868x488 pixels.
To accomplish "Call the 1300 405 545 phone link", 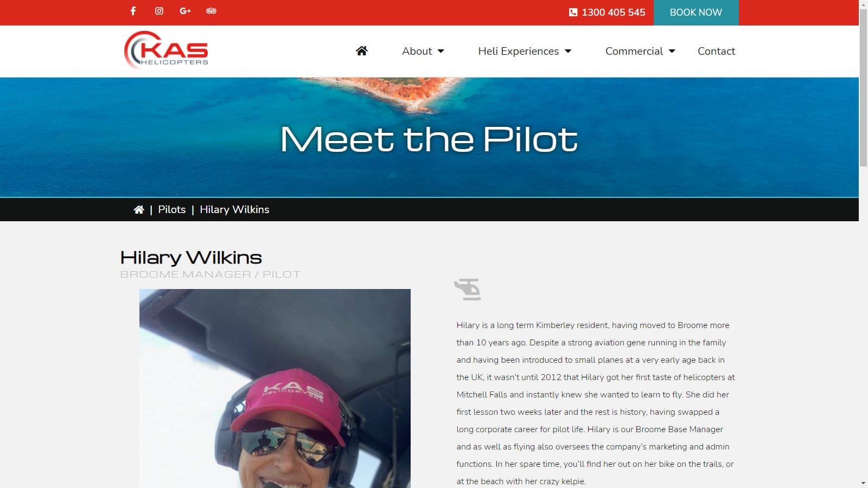I will click(x=614, y=12).
